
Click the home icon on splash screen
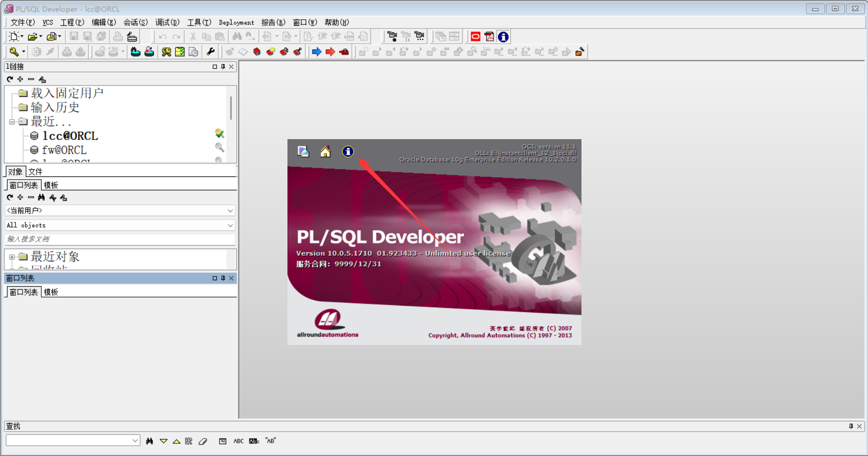point(325,151)
